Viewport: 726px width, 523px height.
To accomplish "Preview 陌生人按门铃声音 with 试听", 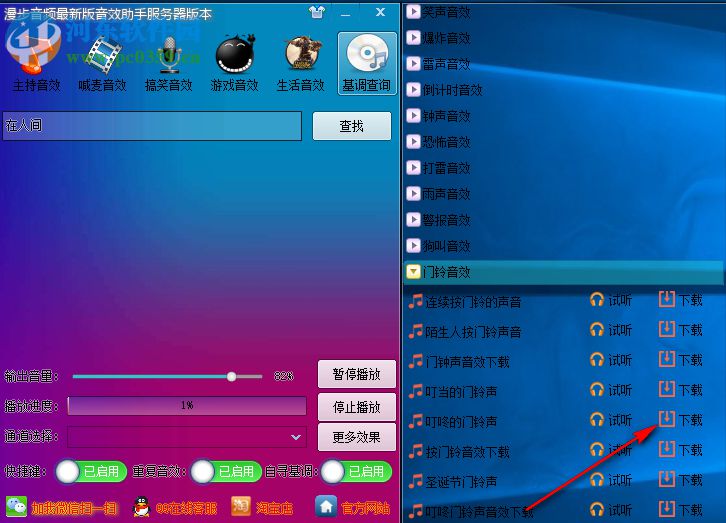I will pyautogui.click(x=611, y=330).
